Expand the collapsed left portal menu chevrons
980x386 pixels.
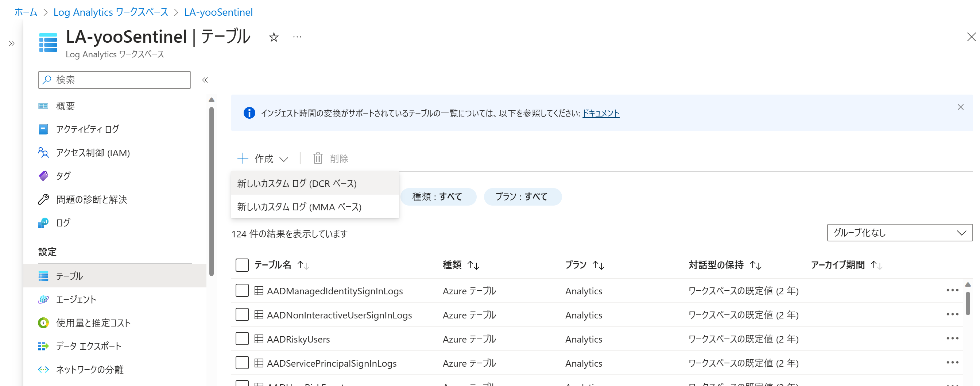pos(11,43)
